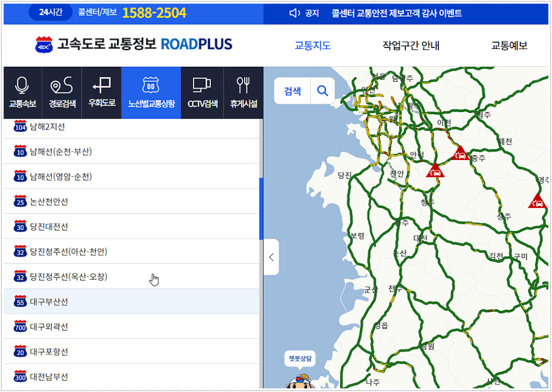Open the 교통예보 menu
The image size is (552, 392).
(x=509, y=46)
